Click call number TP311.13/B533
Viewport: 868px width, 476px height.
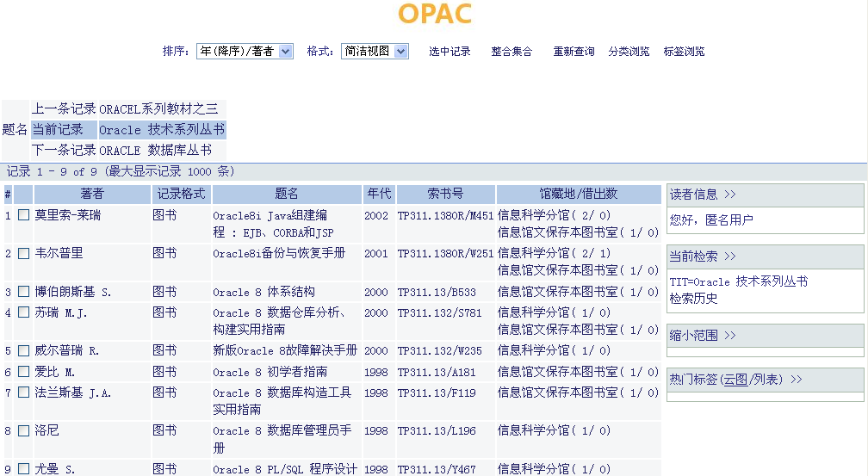(x=437, y=293)
